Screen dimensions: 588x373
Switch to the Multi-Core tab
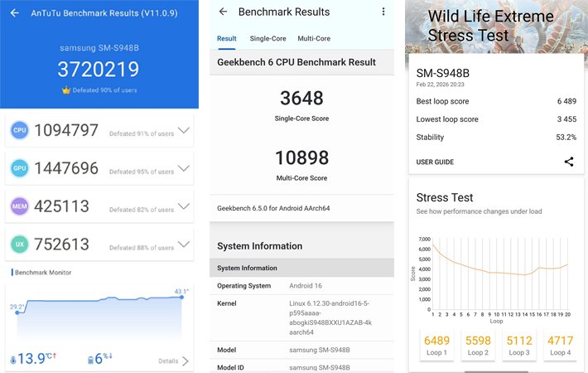pyautogui.click(x=314, y=38)
